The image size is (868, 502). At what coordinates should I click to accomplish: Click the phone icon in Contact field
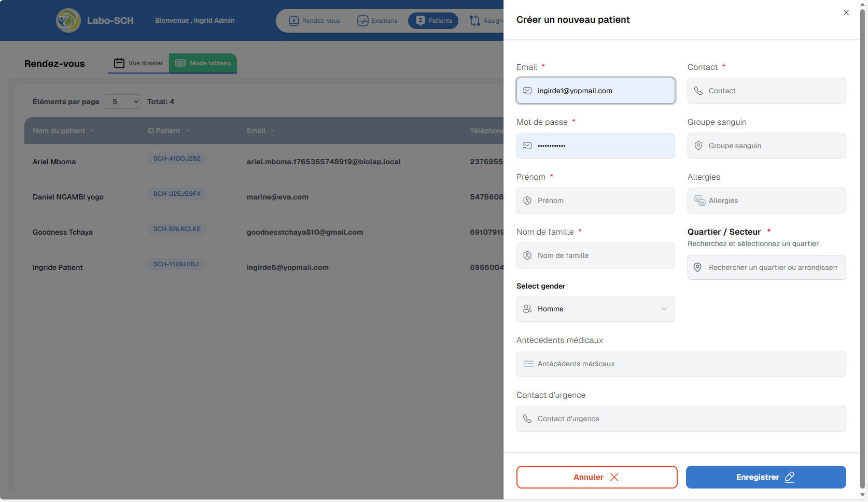pyautogui.click(x=698, y=91)
